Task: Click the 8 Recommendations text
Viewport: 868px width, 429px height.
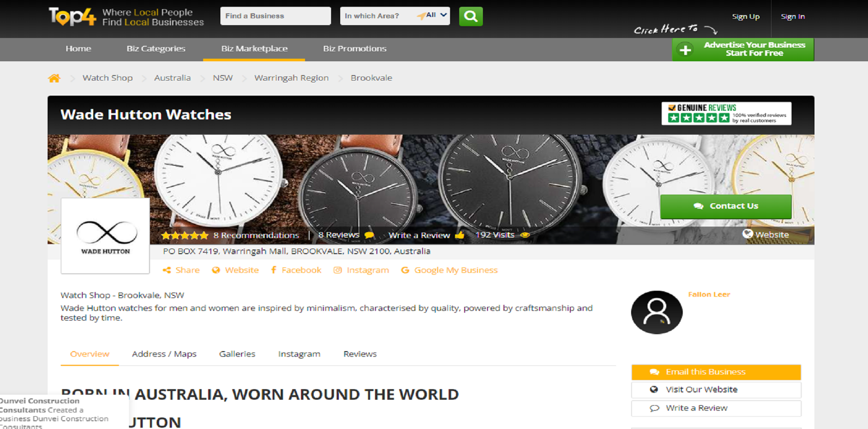Action: 256,235
